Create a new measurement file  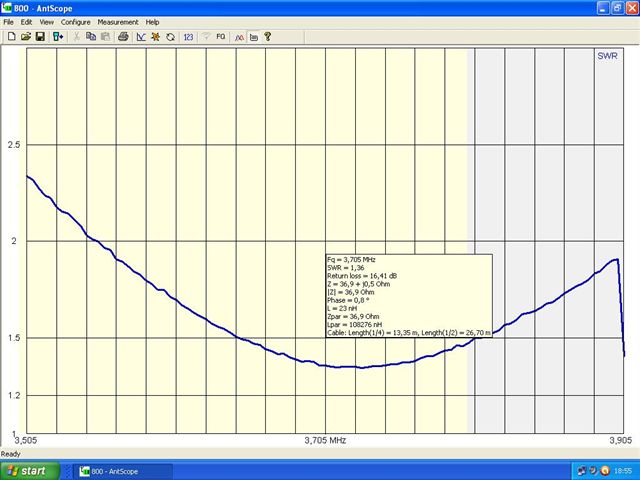11,37
